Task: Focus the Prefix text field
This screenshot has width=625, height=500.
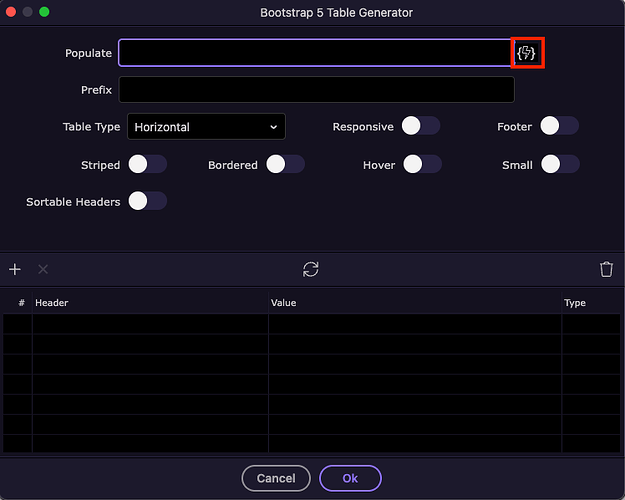Action: [x=316, y=90]
